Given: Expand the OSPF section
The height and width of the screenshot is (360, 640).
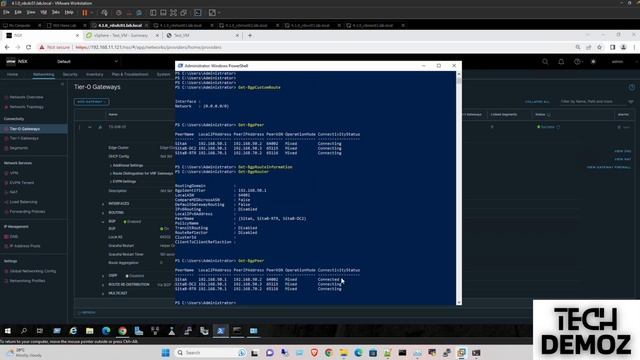Looking at the screenshot, I should point(103,276).
